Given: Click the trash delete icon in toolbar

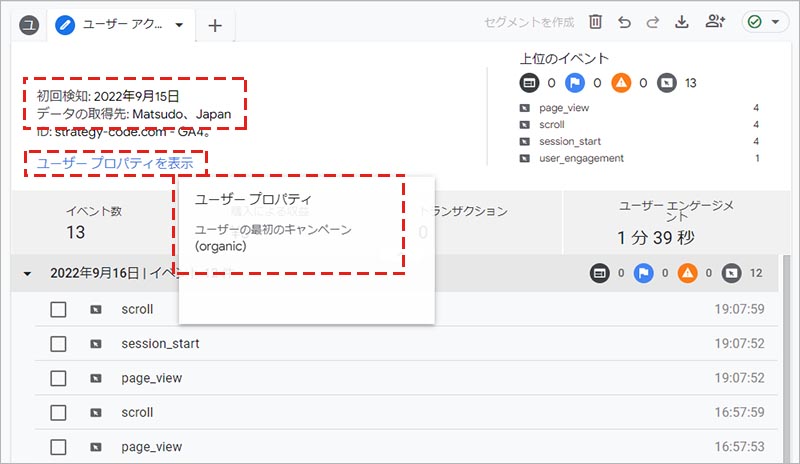Looking at the screenshot, I should (595, 23).
